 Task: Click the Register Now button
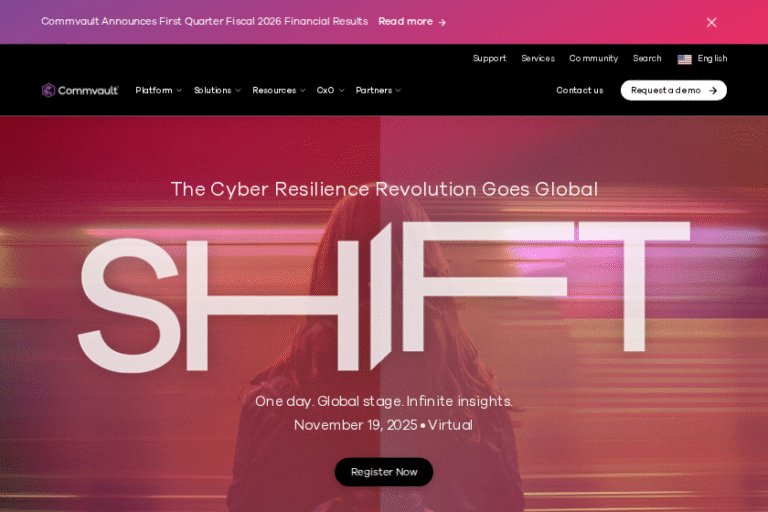(x=384, y=472)
